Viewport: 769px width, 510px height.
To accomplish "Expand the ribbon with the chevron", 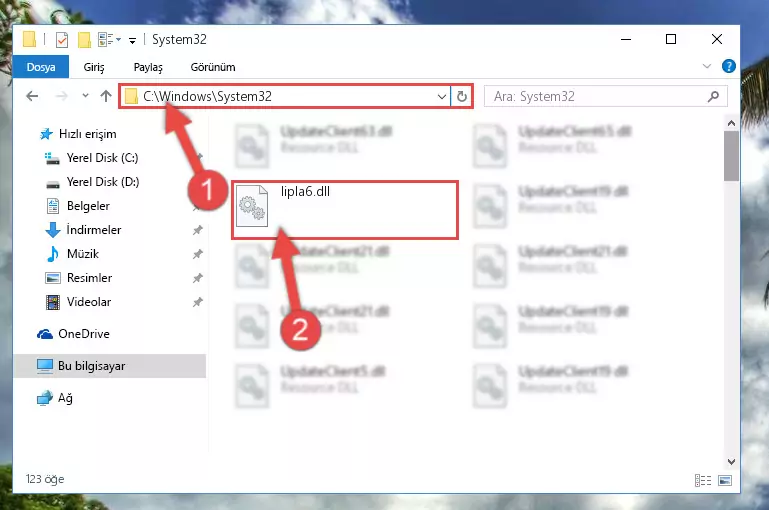I will click(707, 66).
